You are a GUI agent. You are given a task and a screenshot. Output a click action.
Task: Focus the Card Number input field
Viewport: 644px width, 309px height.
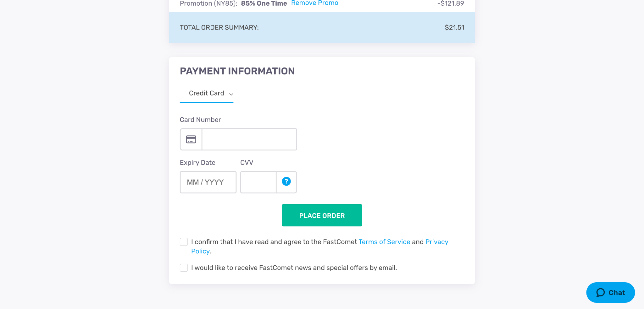[249, 139]
